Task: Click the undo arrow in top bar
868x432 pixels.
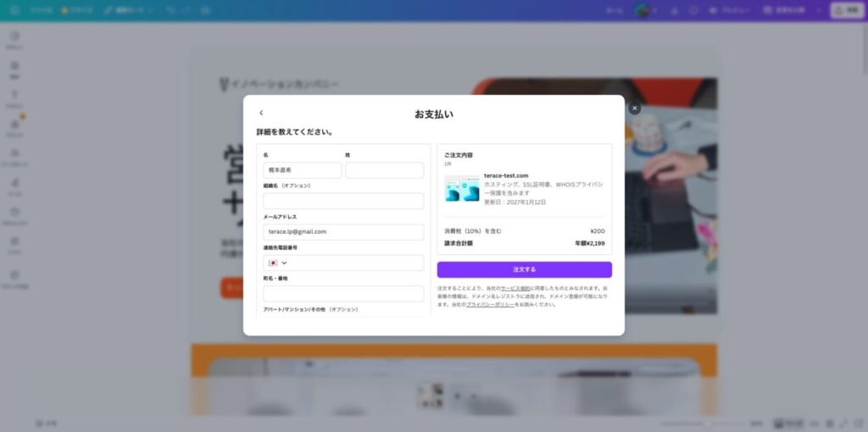Action: coord(170,10)
